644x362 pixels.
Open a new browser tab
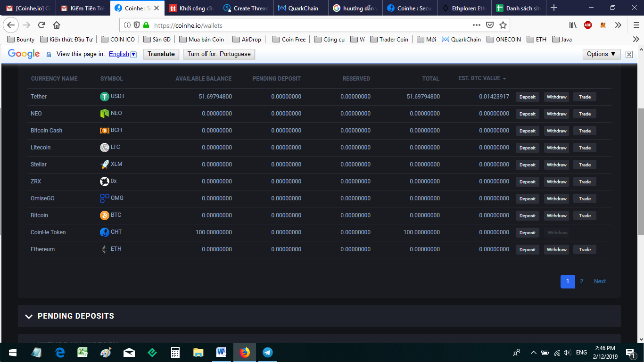coord(554,8)
